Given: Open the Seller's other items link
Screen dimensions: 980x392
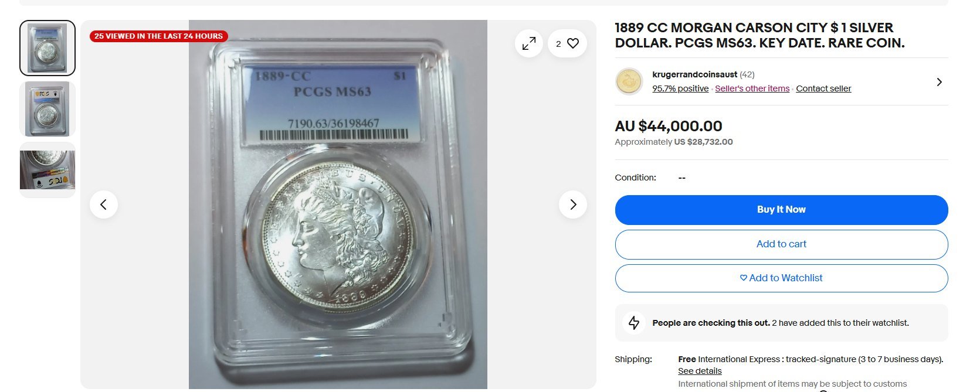Looking at the screenshot, I should tap(752, 88).
